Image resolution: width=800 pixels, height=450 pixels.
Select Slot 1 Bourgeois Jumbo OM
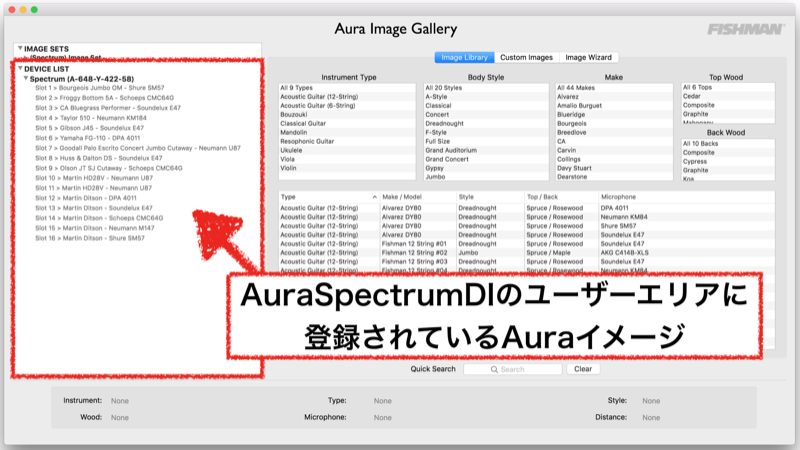pos(99,88)
